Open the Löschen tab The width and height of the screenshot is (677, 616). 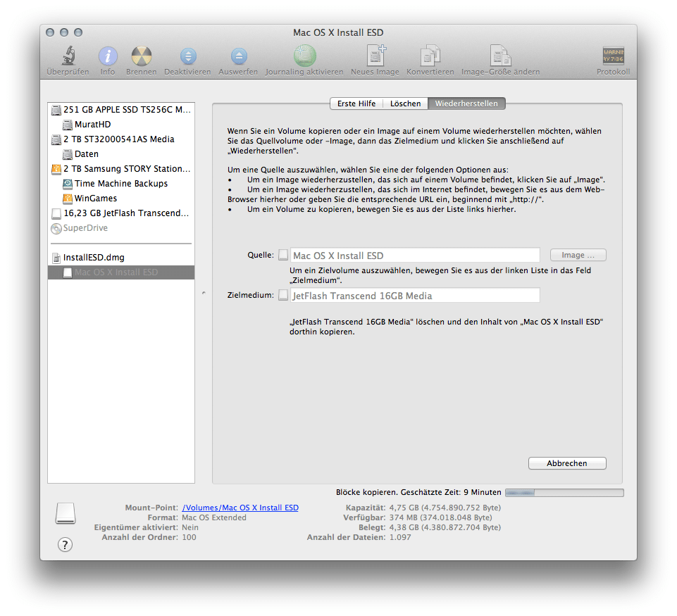pyautogui.click(x=405, y=103)
